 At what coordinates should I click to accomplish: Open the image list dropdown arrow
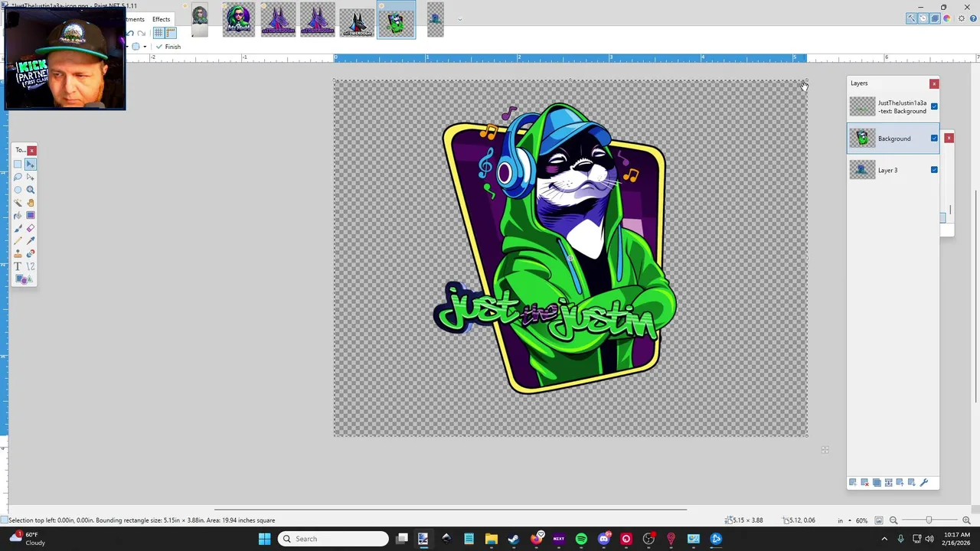click(459, 20)
